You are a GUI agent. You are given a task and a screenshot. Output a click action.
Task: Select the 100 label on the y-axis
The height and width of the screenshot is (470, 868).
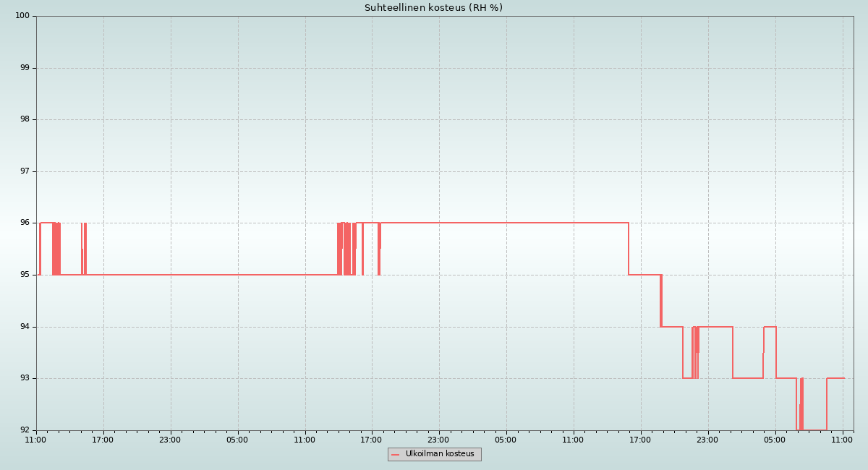click(22, 16)
